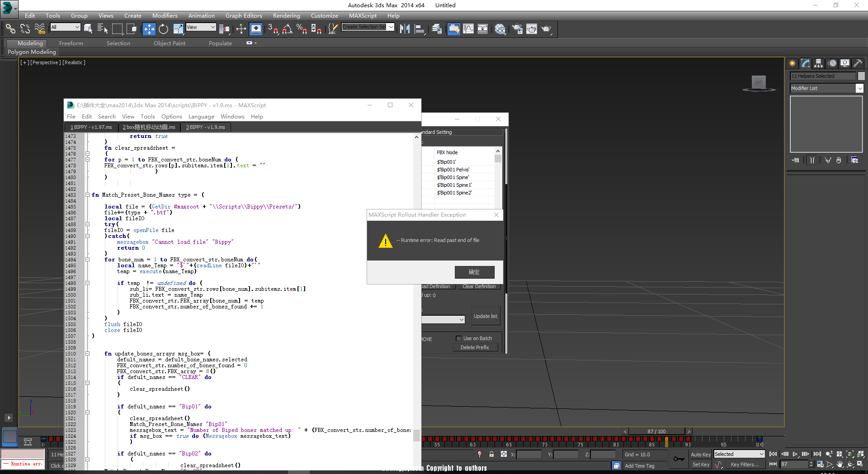
Task: Toggle the Angle Snap icon
Action: coord(287,29)
